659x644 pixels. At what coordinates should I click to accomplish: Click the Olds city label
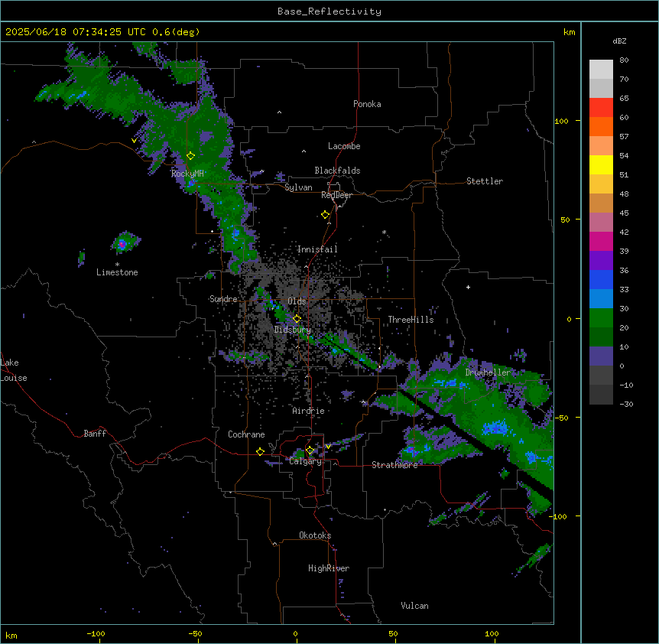coord(297,301)
